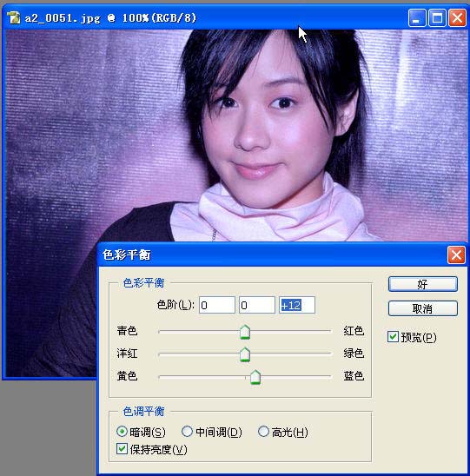
Task: Click the 洋红 label
Action: pos(127,353)
